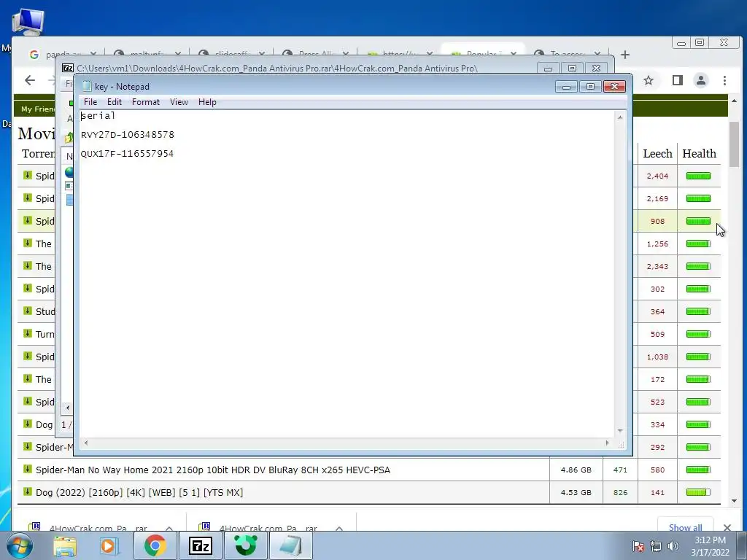Click the Chrome back arrow
This screenshot has width=747, height=560.
pyautogui.click(x=29, y=80)
